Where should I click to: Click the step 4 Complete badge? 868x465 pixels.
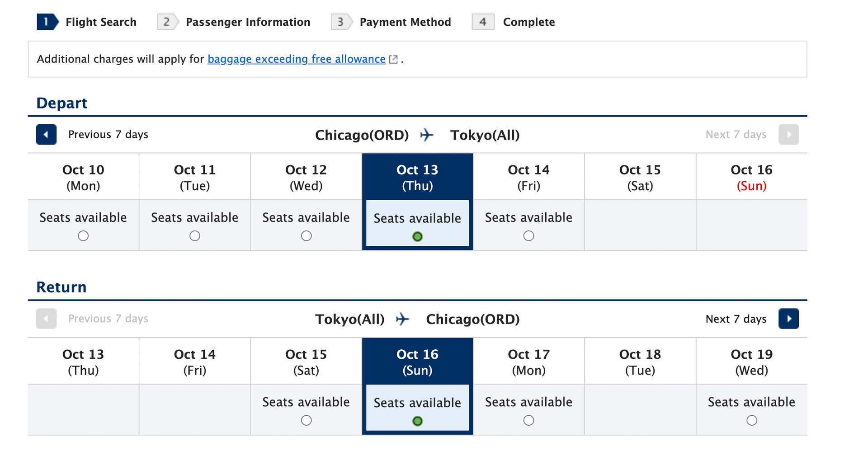482,22
